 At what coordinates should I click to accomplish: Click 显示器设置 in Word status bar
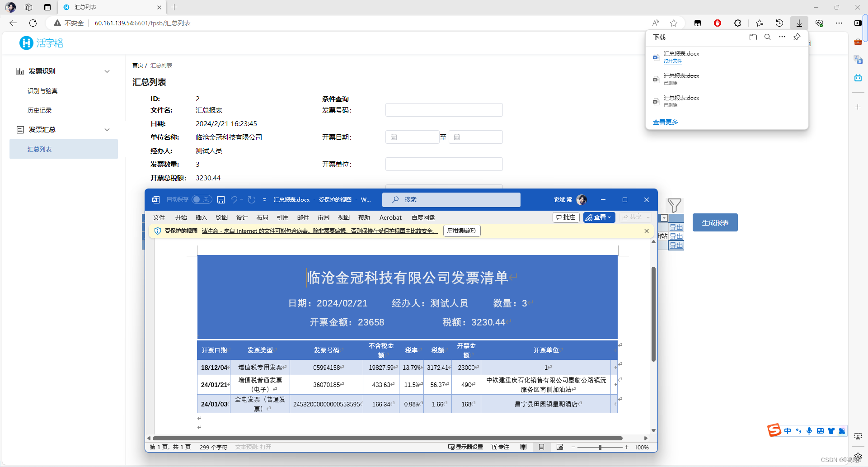(465, 447)
